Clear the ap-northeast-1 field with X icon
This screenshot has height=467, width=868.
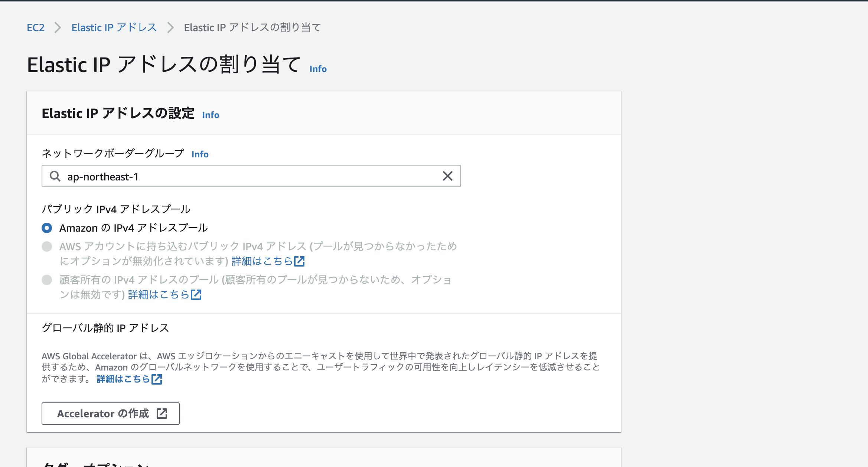point(448,176)
